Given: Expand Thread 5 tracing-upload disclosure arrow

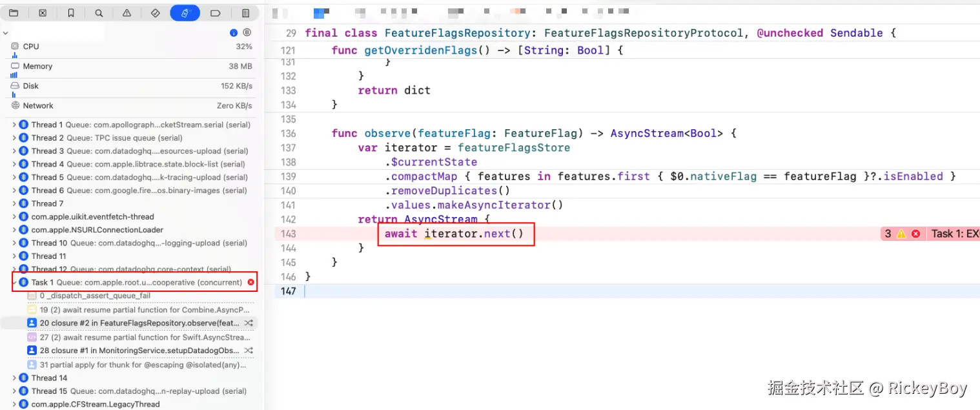Looking at the screenshot, I should click(x=14, y=177).
